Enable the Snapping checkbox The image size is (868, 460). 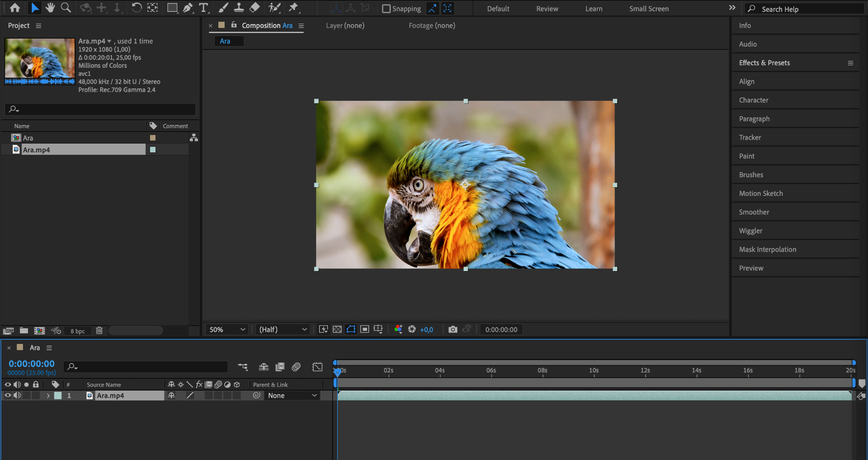(x=386, y=8)
